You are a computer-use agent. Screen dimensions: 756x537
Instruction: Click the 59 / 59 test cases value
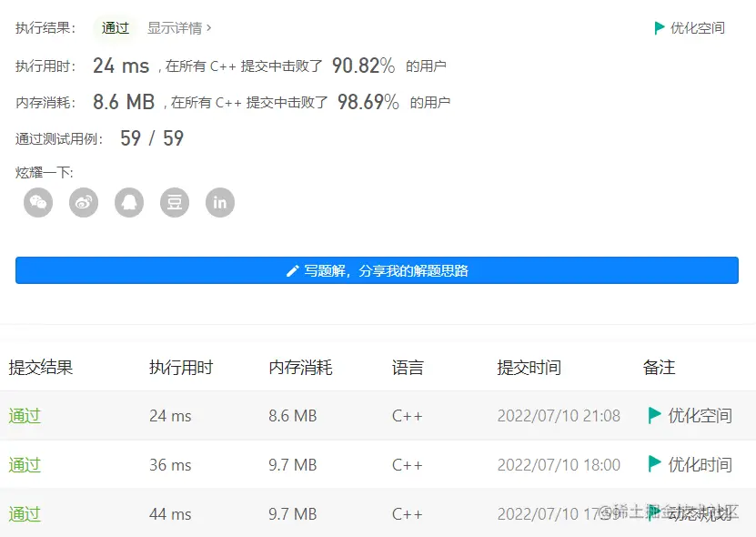pyautogui.click(x=152, y=138)
